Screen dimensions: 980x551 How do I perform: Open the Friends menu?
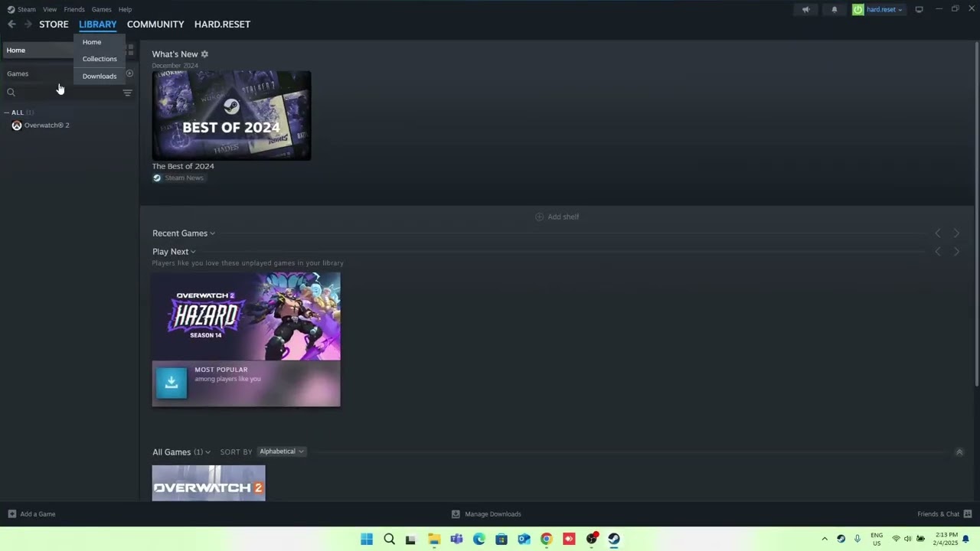coord(74,9)
